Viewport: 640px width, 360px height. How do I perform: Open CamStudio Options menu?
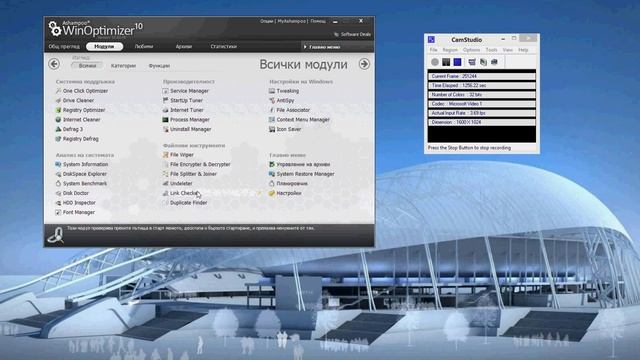471,50
